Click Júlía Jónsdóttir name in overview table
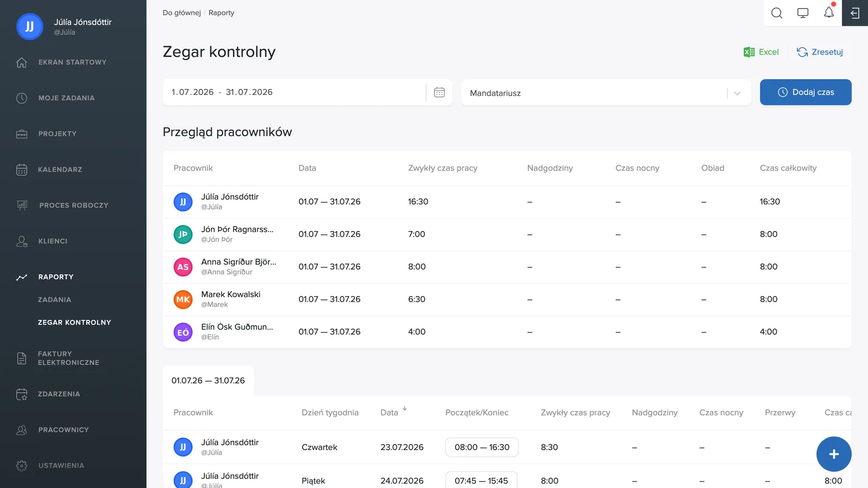 (x=230, y=197)
